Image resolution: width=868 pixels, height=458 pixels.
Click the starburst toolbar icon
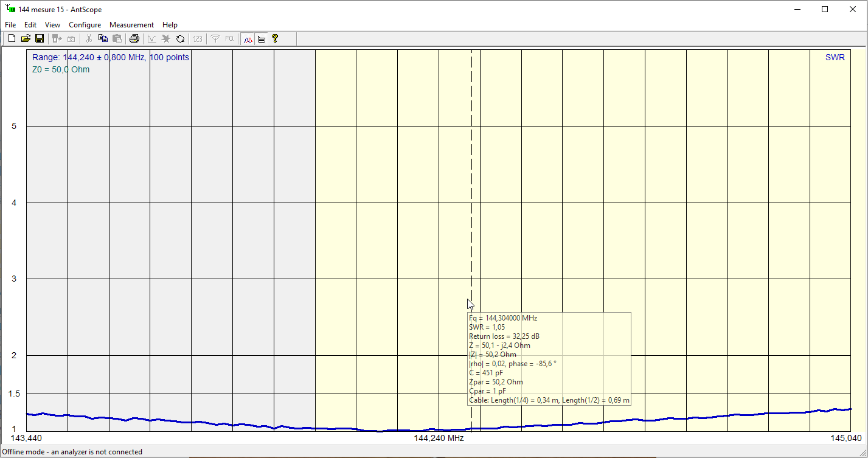(x=166, y=39)
